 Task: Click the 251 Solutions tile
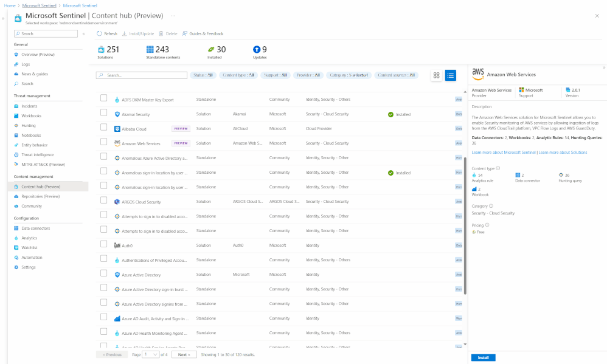pos(108,52)
